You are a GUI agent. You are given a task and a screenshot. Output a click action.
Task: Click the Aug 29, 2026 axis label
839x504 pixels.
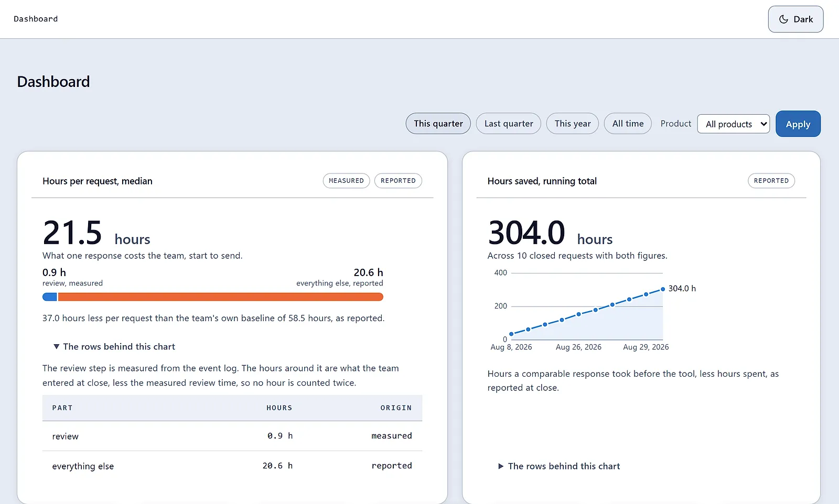tap(646, 347)
